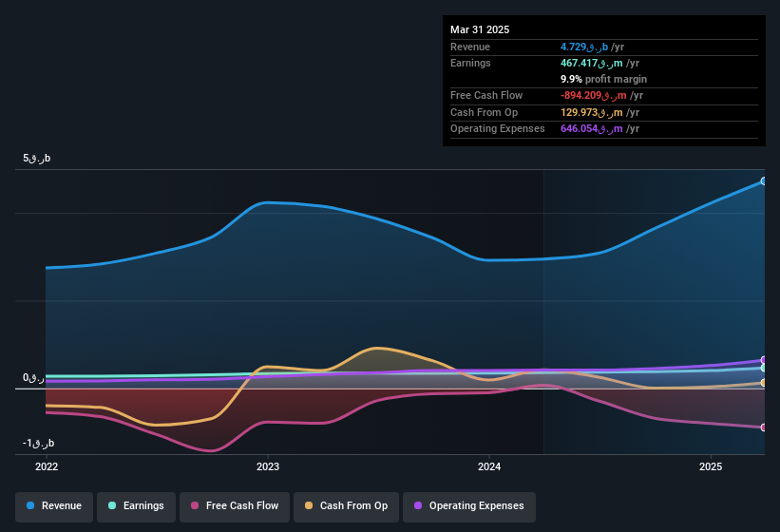Screen dimensions: 780x532
Task: Click the Operating Expenses label in the tooltip
Action: pos(498,128)
